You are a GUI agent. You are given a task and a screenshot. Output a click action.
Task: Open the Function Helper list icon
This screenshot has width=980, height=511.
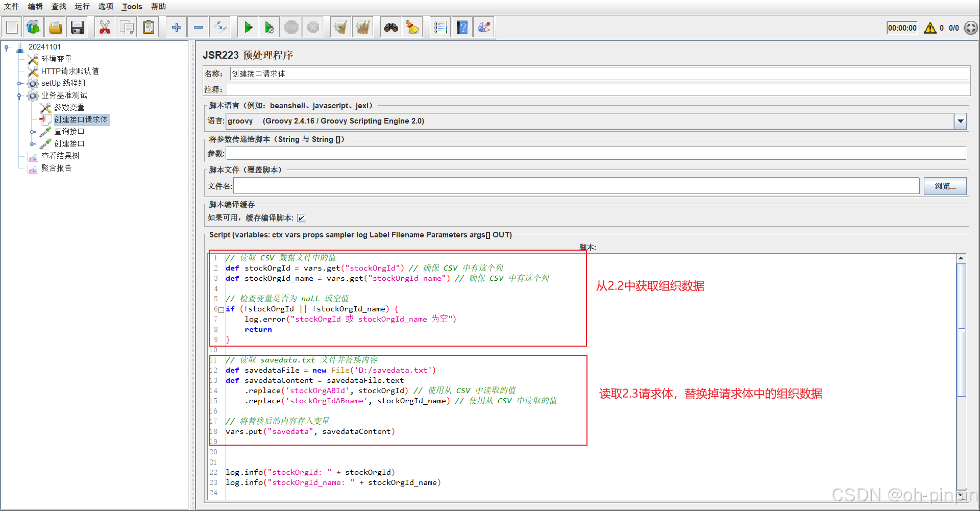(x=440, y=27)
